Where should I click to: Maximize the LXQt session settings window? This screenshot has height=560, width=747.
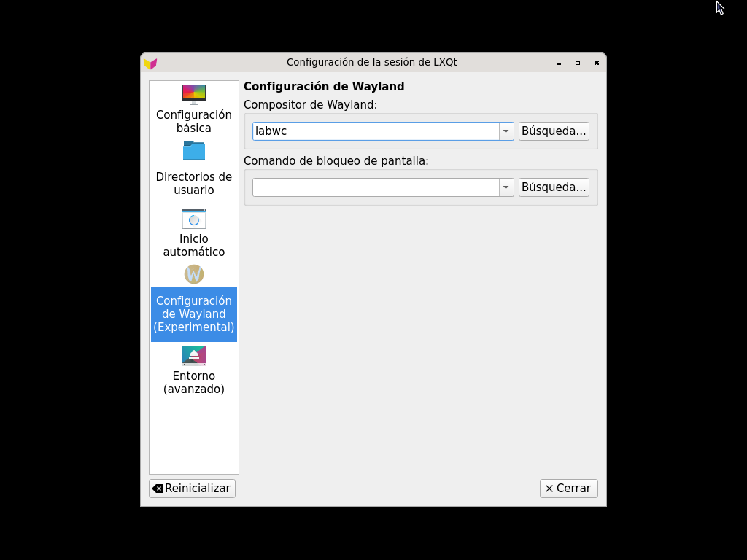pos(578,63)
